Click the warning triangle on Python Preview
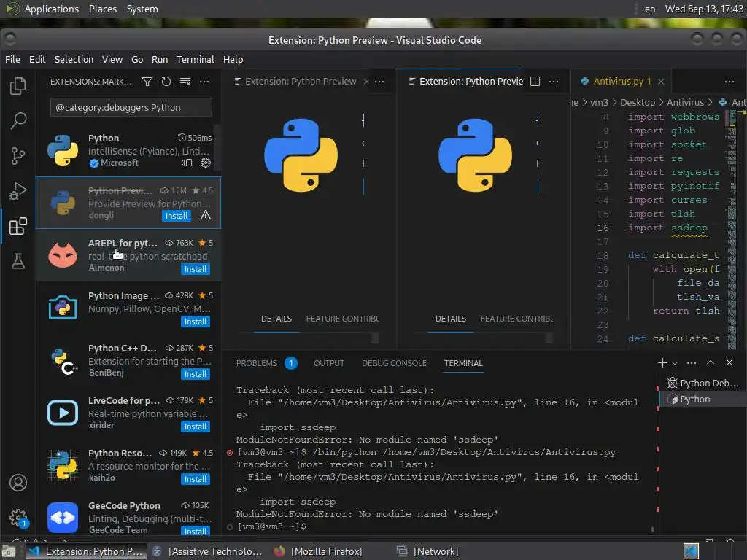This screenshot has height=560, width=747. [205, 215]
